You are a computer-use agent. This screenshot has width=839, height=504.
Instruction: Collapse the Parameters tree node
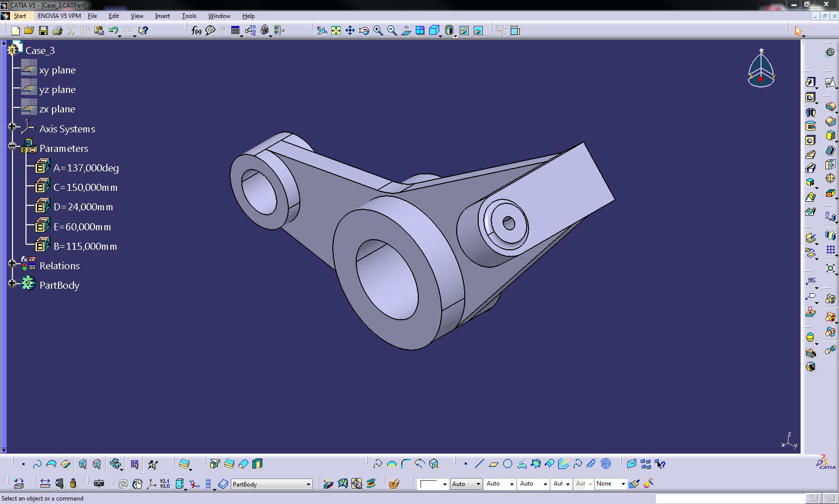(12, 146)
